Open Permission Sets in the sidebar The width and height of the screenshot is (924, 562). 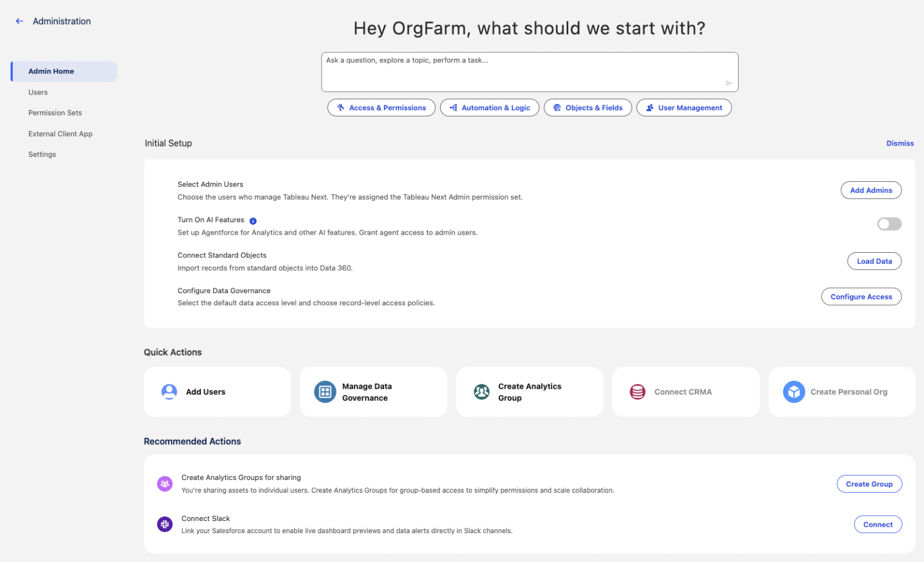point(55,113)
